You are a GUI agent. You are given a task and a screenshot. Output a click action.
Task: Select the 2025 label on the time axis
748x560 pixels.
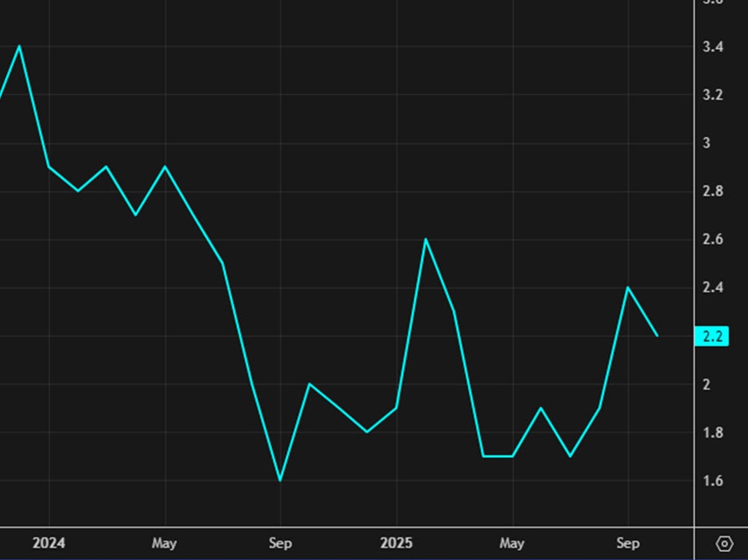coord(397,542)
